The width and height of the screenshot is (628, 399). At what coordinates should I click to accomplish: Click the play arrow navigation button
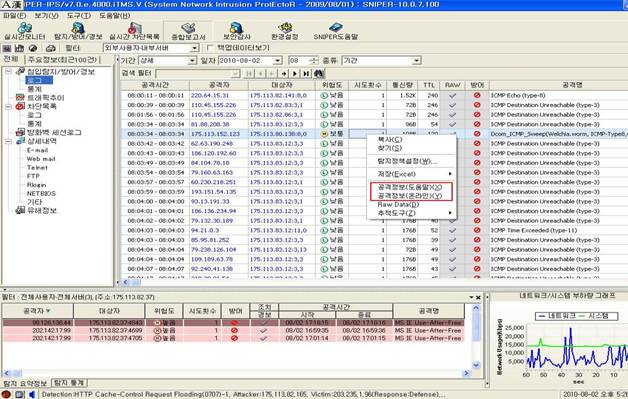click(295, 74)
